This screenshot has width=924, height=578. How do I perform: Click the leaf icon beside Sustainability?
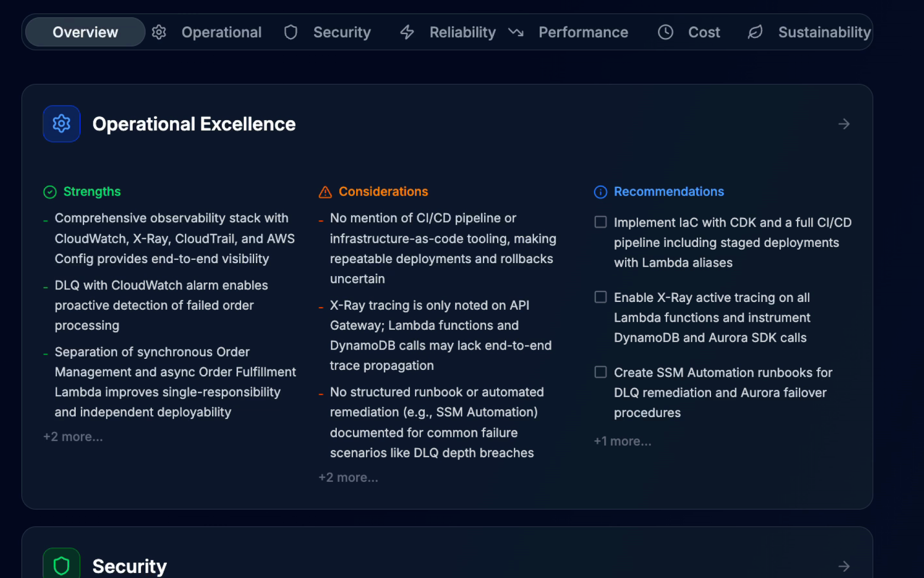click(755, 32)
